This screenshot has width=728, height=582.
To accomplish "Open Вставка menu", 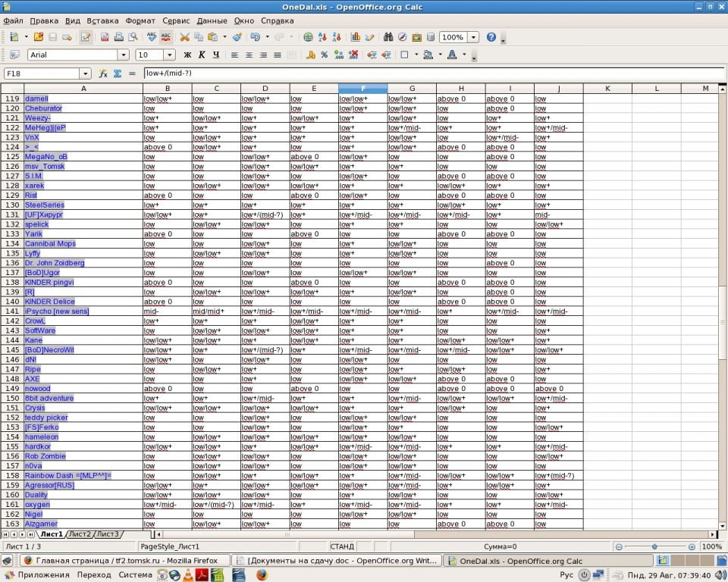I will point(102,20).
